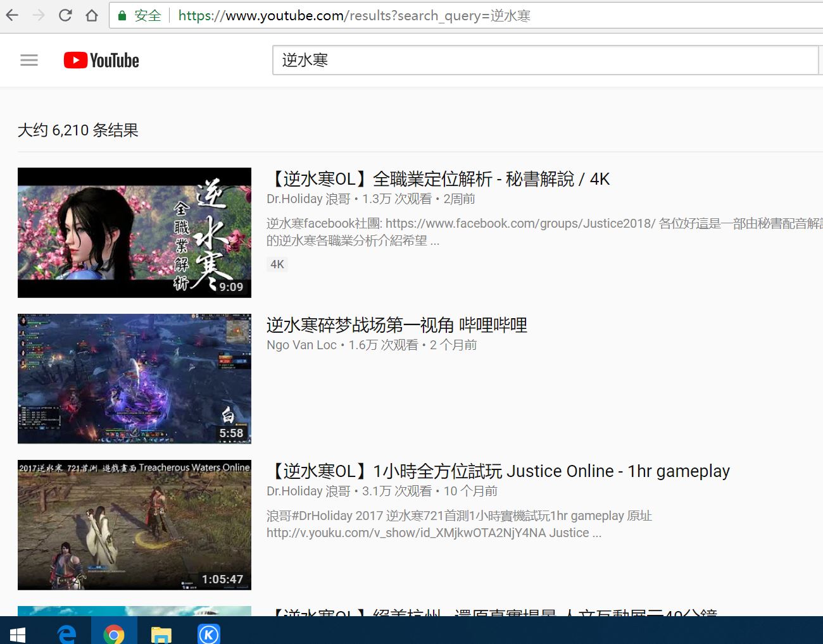Open the blue K app in the taskbar
Image resolution: width=823 pixels, height=644 pixels.
(209, 634)
